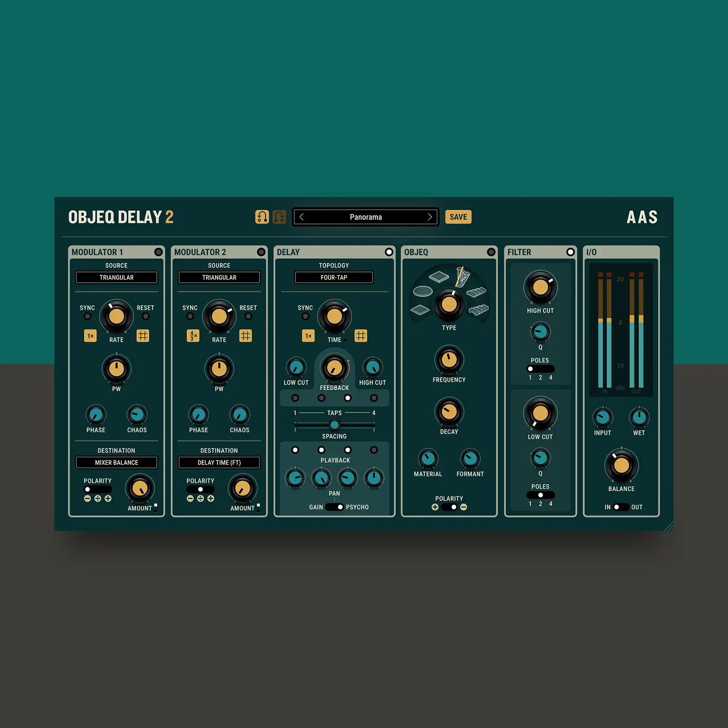Set Filter low-cut Poles switch to 4
This screenshot has height=728, width=728.
click(551, 495)
